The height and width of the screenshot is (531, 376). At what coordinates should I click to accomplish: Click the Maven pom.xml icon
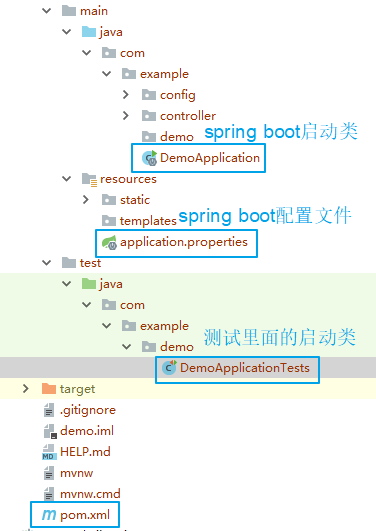[x=49, y=515]
